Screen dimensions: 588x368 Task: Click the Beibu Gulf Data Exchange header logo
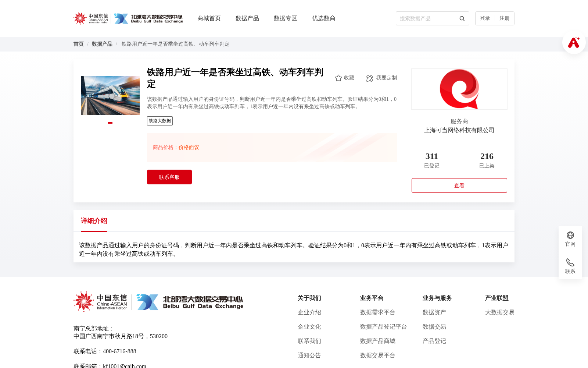pyautogui.click(x=148, y=18)
